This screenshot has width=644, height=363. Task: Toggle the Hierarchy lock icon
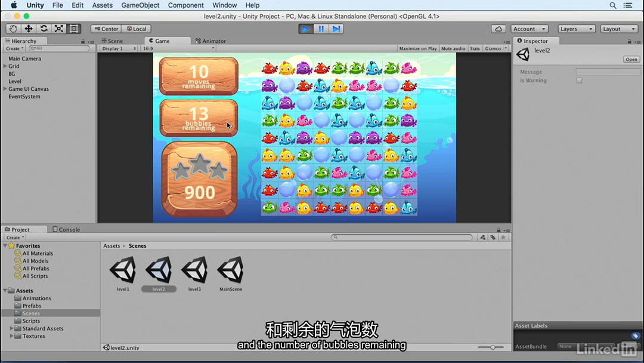(82, 41)
